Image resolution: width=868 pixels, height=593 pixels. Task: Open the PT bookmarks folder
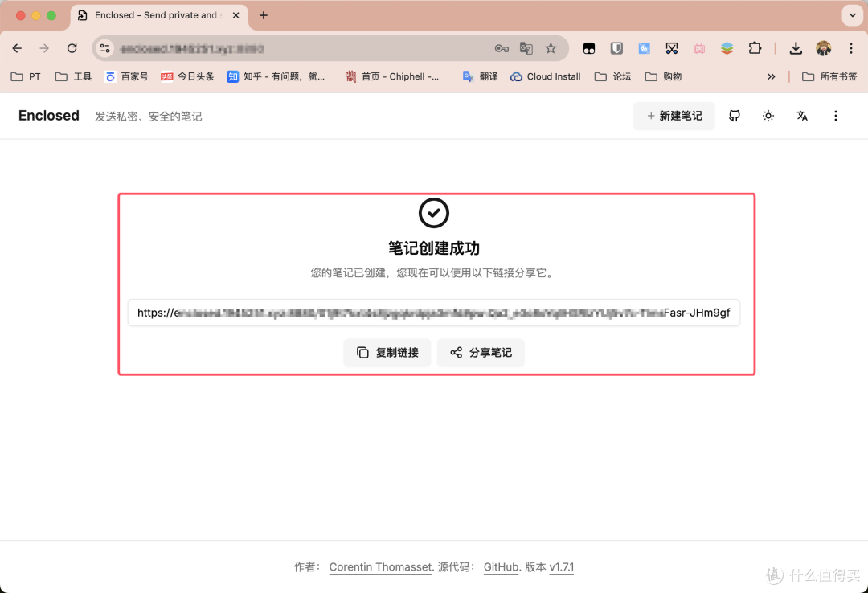[x=26, y=76]
